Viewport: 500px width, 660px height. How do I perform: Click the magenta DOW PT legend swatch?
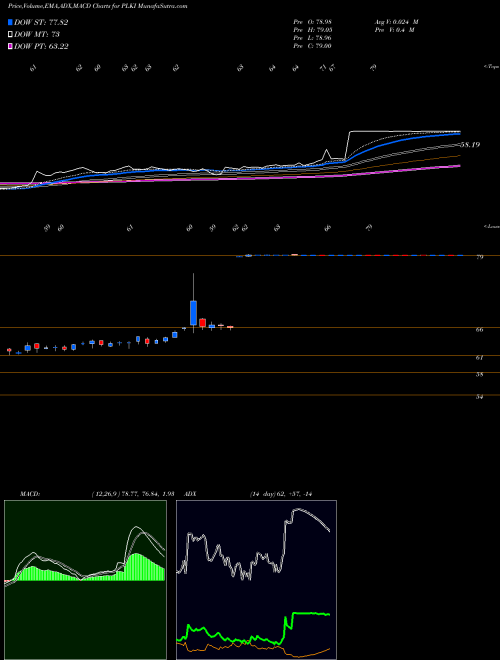[x=10, y=46]
